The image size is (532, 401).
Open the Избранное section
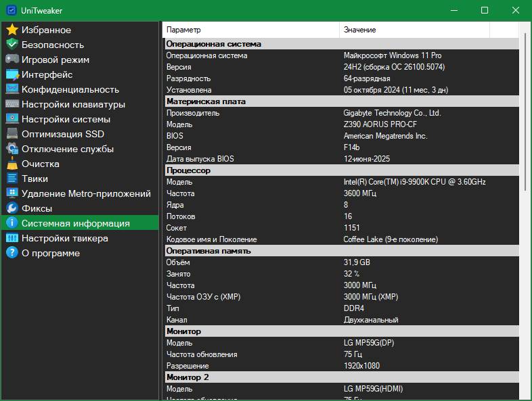tap(80, 30)
